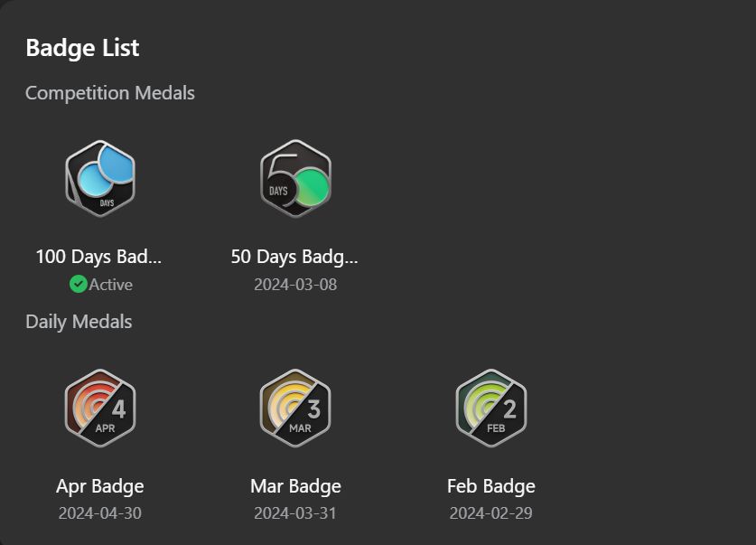
Task: Click the 2024-02-29 date text
Action: pyautogui.click(x=491, y=513)
